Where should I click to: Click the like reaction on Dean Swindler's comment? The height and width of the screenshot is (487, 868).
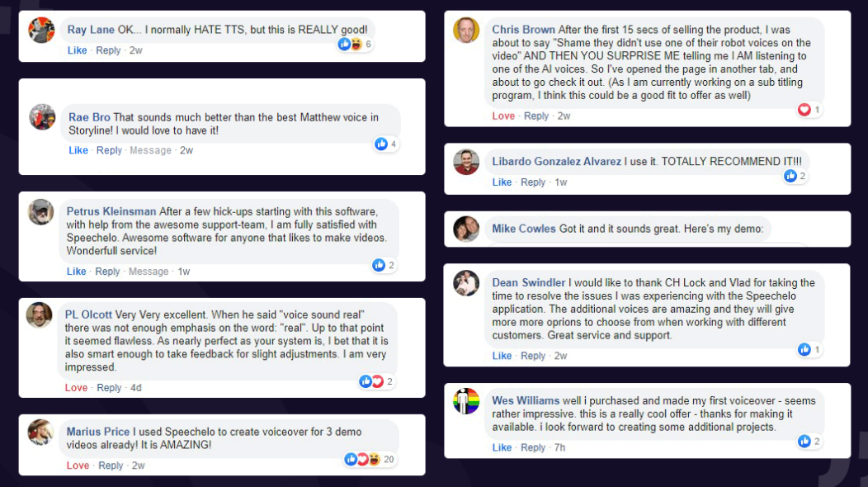[x=804, y=350]
